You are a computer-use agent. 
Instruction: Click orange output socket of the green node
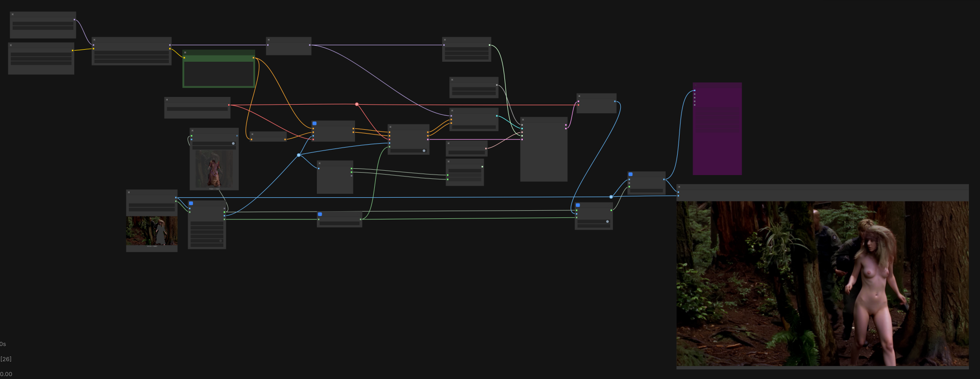pyautogui.click(x=254, y=58)
